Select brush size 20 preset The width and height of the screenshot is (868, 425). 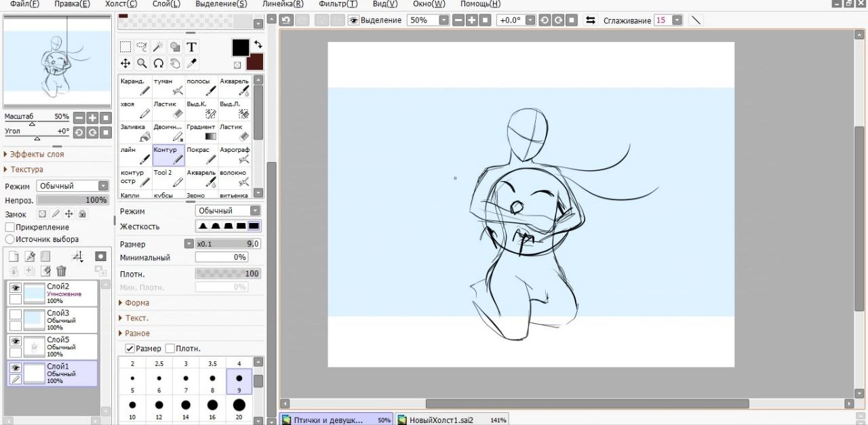tap(239, 405)
